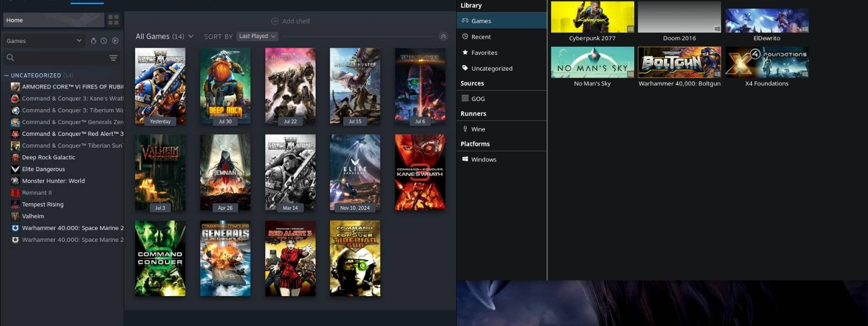Click the Cyberpunk 2077 game thumbnail
Screen dimensions: 868x326
pos(592,17)
